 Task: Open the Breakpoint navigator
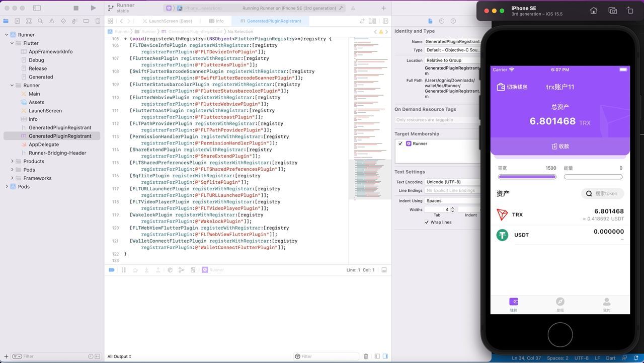click(86, 21)
